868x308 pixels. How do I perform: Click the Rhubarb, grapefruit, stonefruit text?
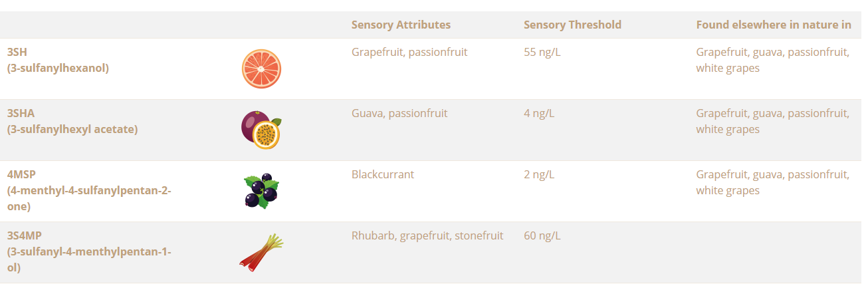[x=427, y=235]
